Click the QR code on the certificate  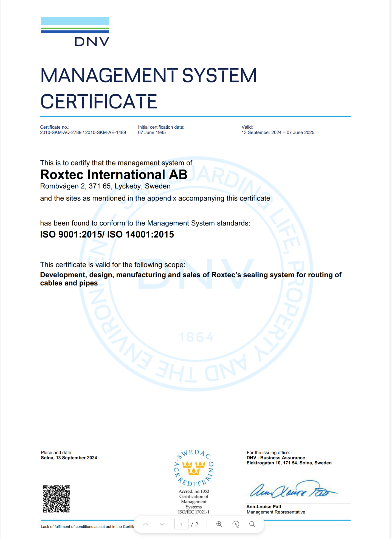point(57,499)
